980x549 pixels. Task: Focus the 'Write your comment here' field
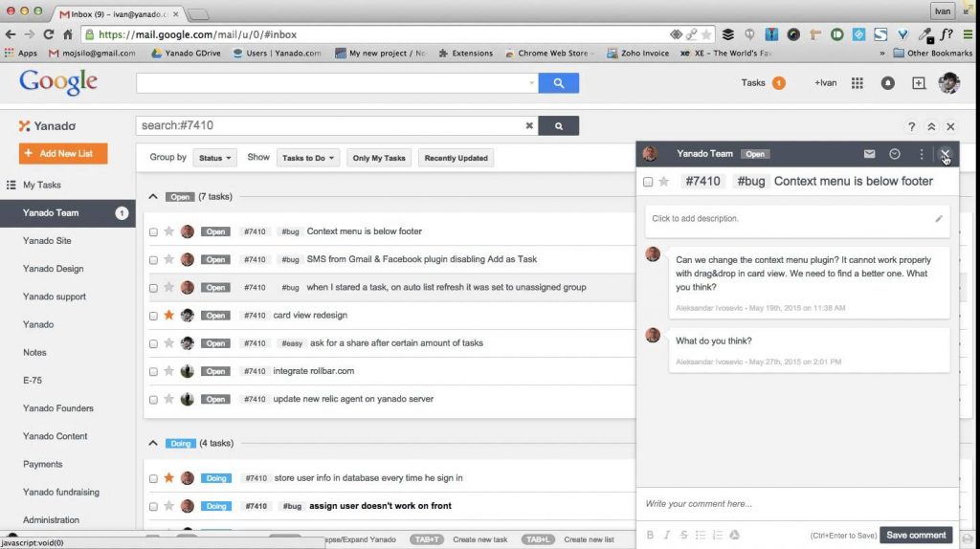click(797, 503)
